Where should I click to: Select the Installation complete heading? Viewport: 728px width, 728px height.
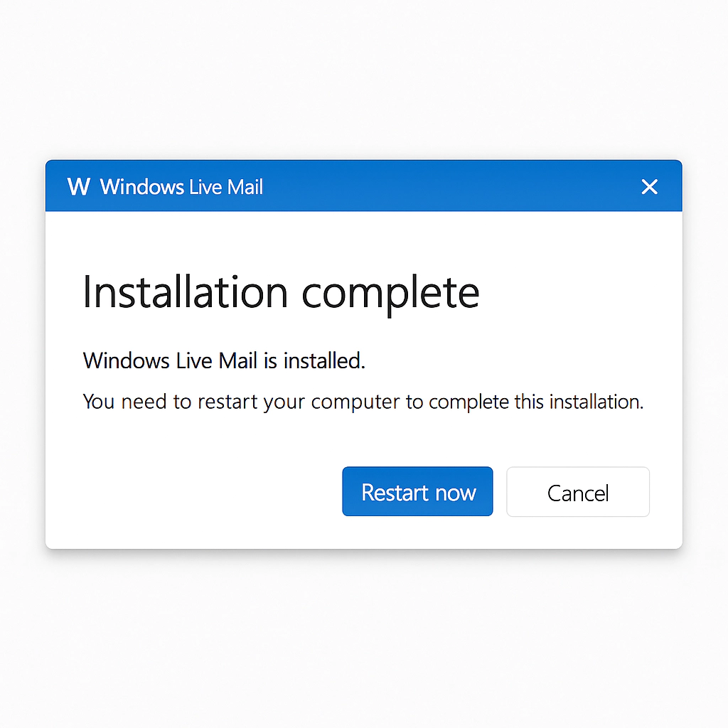tap(281, 292)
